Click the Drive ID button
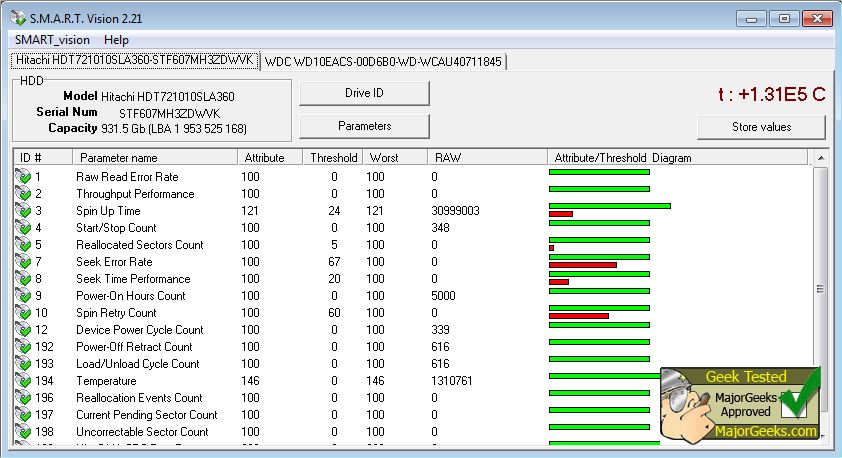 pyautogui.click(x=364, y=93)
